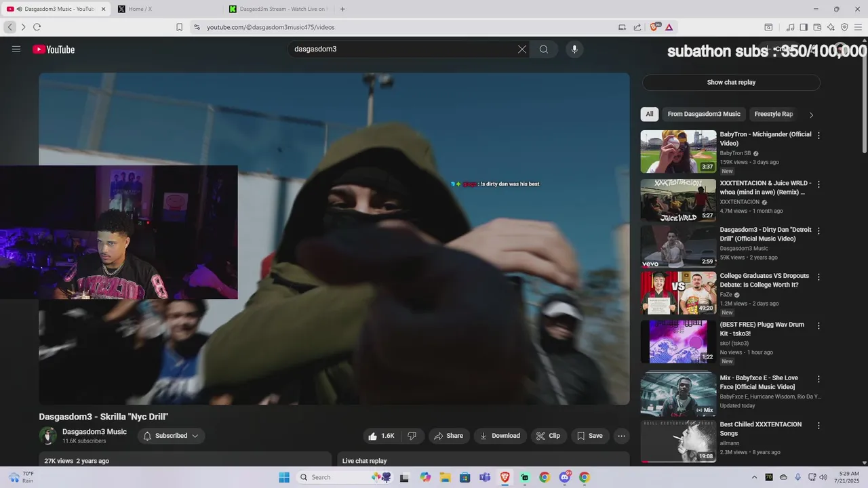The image size is (868, 488).
Task: Open the Brave VPN shield icon
Action: (x=844, y=27)
